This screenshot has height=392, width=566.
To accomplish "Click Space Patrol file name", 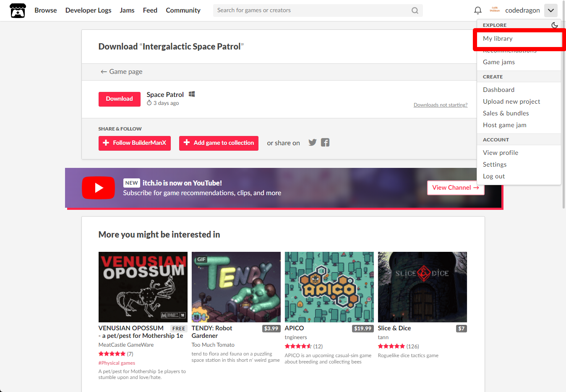I will (x=165, y=95).
